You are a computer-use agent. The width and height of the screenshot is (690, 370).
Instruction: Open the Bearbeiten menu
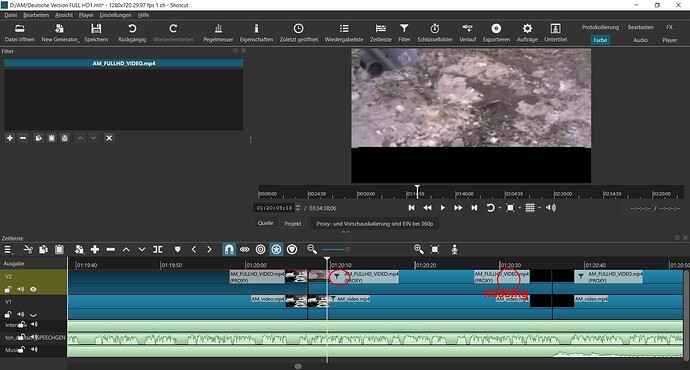coord(36,15)
